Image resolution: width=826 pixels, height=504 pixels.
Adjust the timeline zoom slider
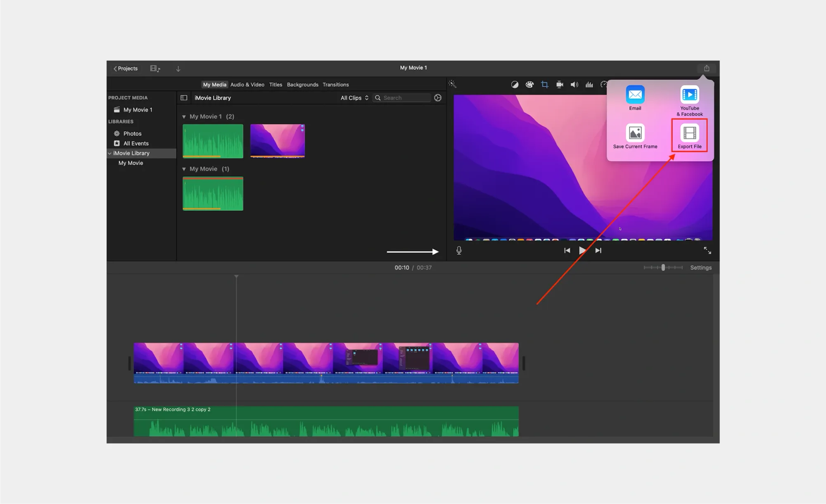663,267
